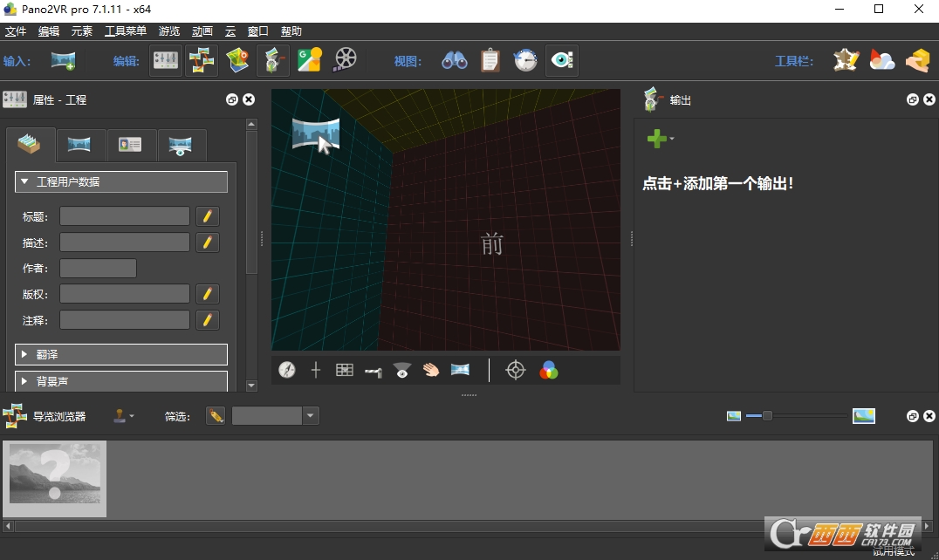
Task: Toggle the compass in the viewer
Action: tap(287, 371)
